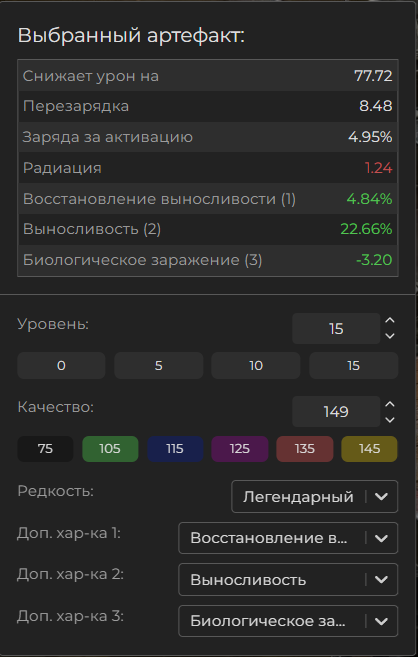Select the black 75 quality swatch
The height and width of the screenshot is (657, 418).
tap(45, 449)
